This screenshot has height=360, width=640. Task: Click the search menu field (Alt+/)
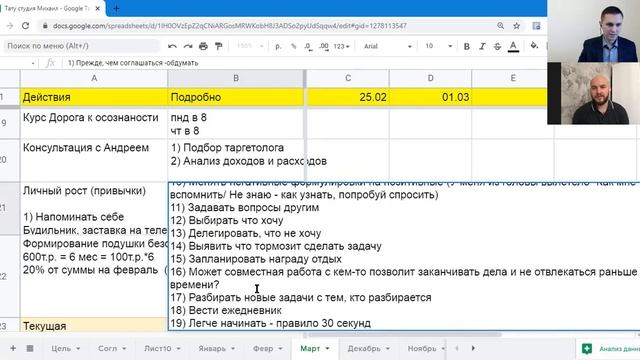pyautogui.click(x=82, y=46)
